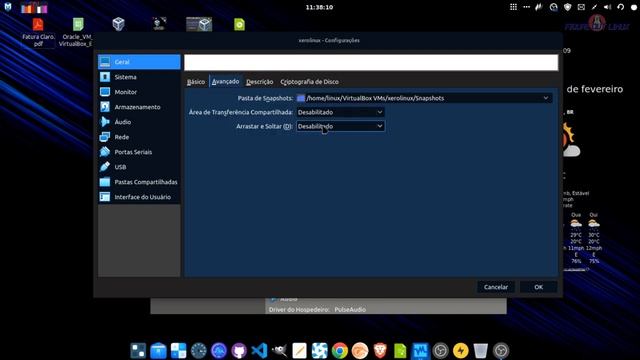640x360 pixels.
Task: Select the Áudio settings category
Action: point(139,122)
